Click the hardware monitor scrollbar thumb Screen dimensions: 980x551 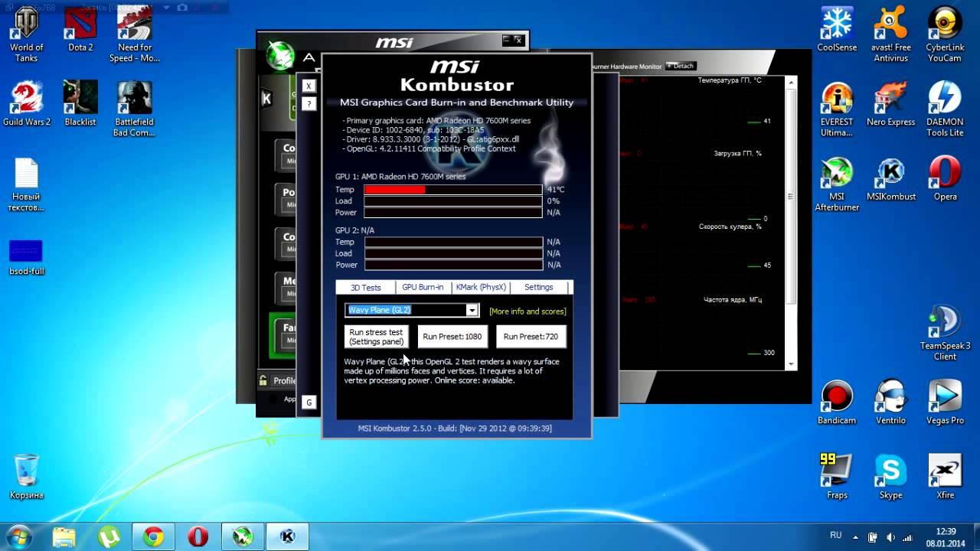[791, 197]
